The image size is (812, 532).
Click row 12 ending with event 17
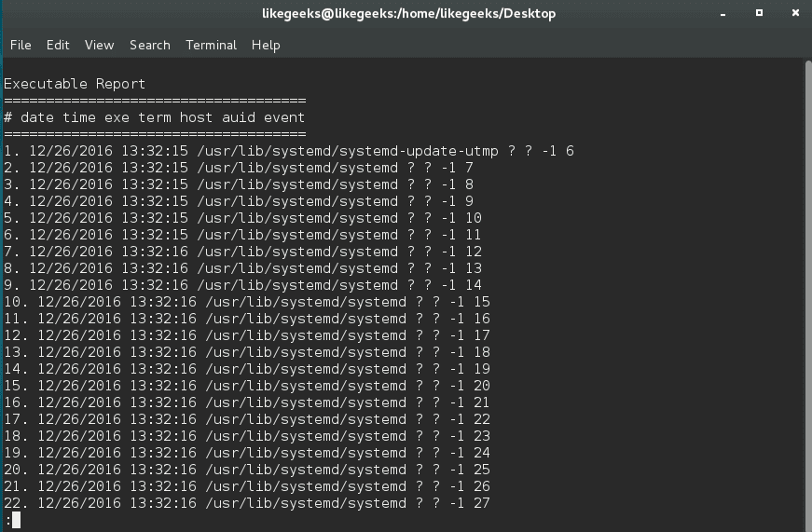point(247,335)
